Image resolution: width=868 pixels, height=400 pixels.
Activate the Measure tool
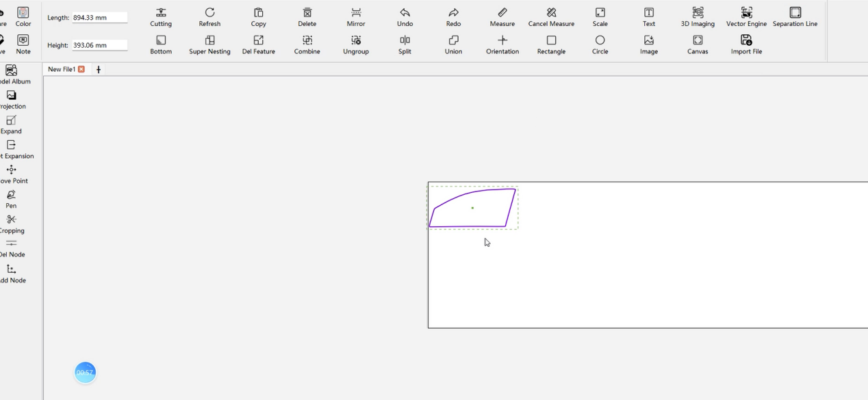click(502, 16)
